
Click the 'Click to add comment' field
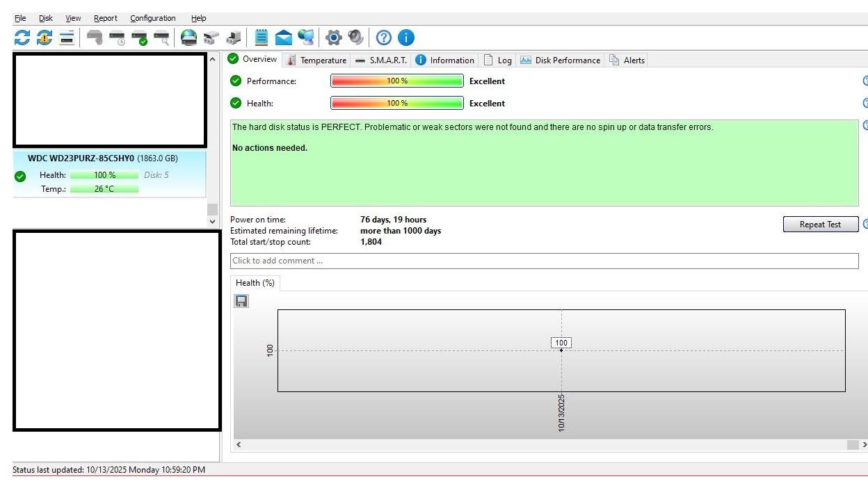click(x=544, y=261)
